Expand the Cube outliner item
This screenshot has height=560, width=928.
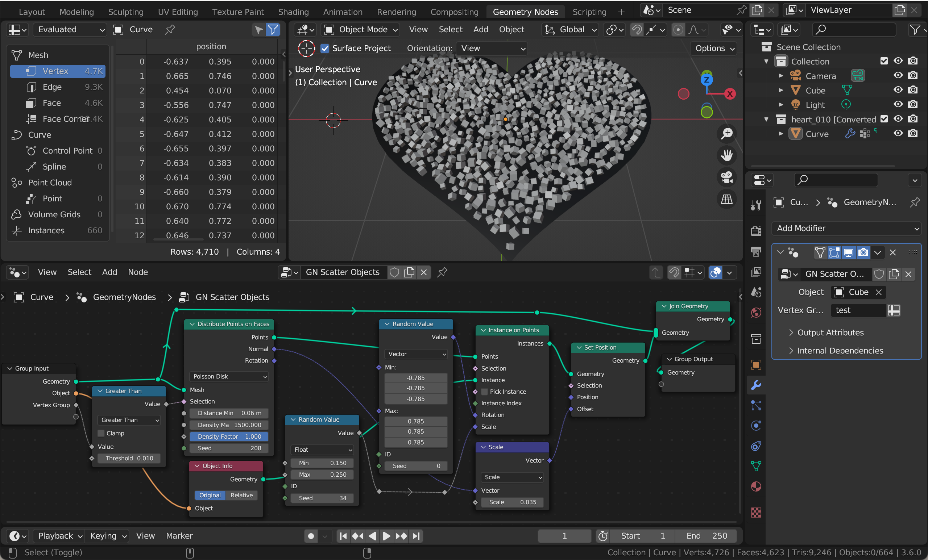[781, 90]
